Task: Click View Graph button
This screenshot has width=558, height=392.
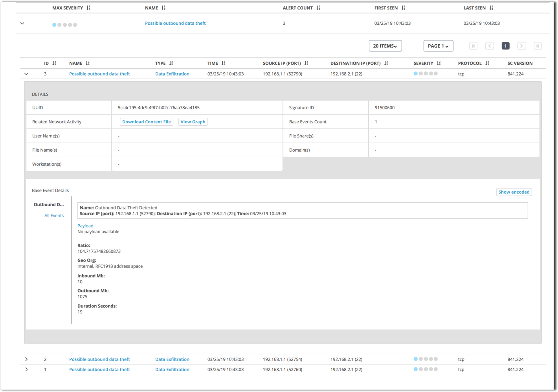Action: click(193, 122)
